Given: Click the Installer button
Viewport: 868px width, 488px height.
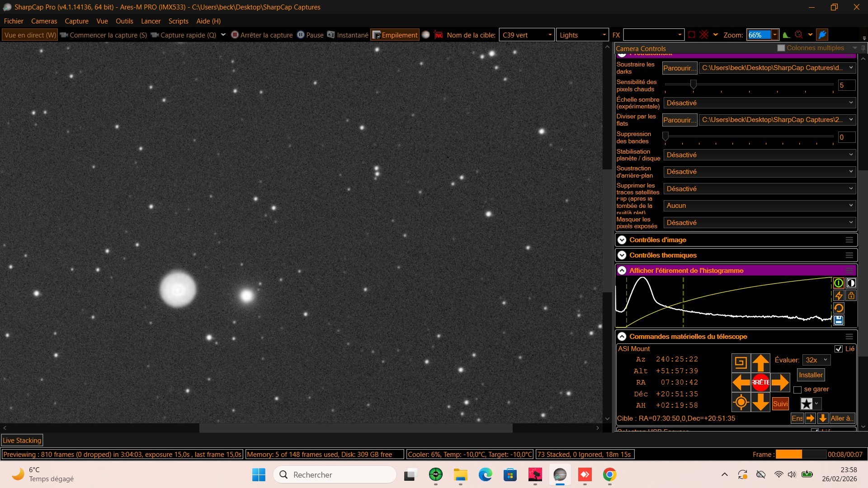Looking at the screenshot, I should pyautogui.click(x=811, y=375).
